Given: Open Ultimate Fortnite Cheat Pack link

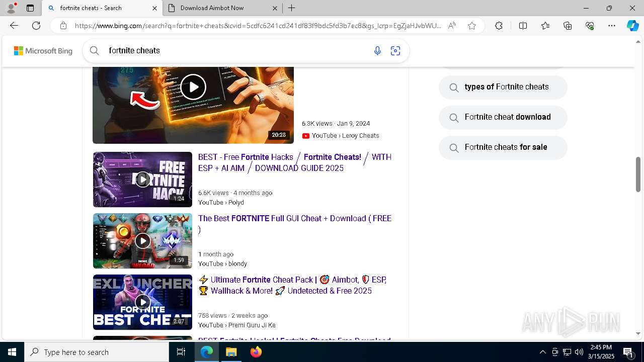Looking at the screenshot, I should point(293,285).
